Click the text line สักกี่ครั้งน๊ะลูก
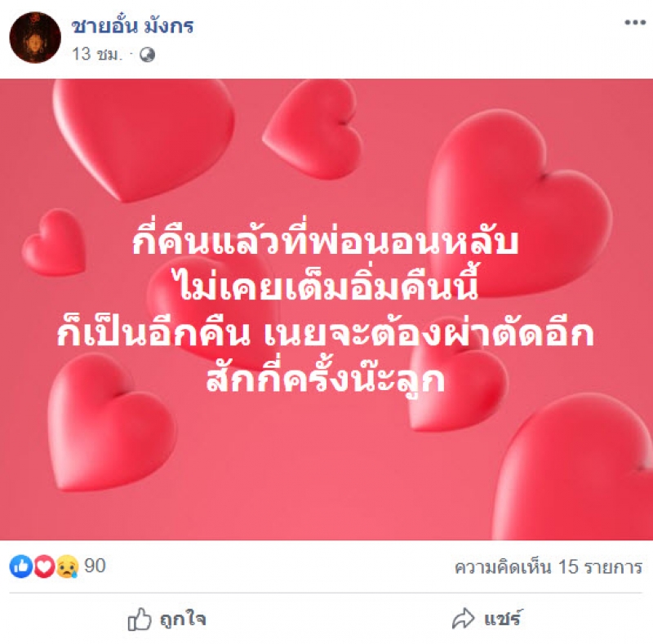 pyautogui.click(x=326, y=379)
